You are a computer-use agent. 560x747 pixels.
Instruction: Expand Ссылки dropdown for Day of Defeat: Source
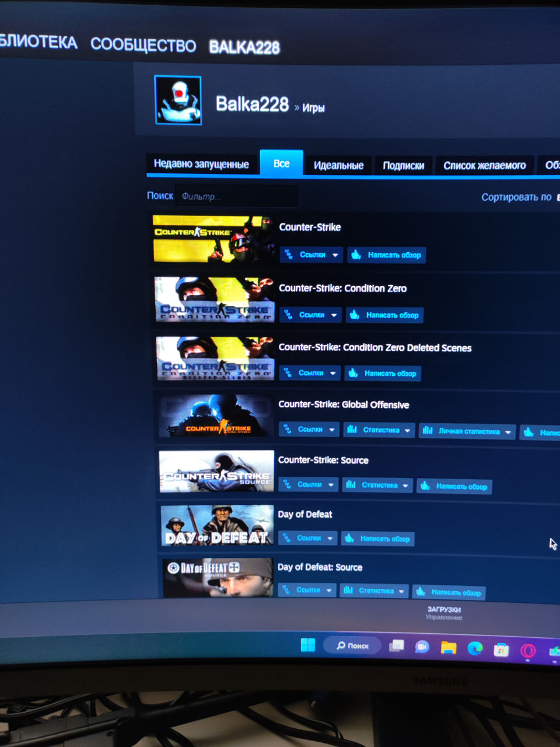[307, 590]
